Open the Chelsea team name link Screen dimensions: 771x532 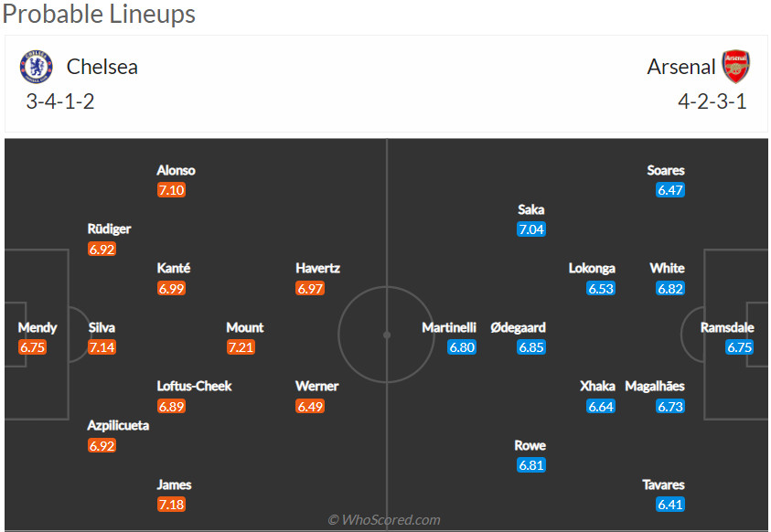coord(102,67)
